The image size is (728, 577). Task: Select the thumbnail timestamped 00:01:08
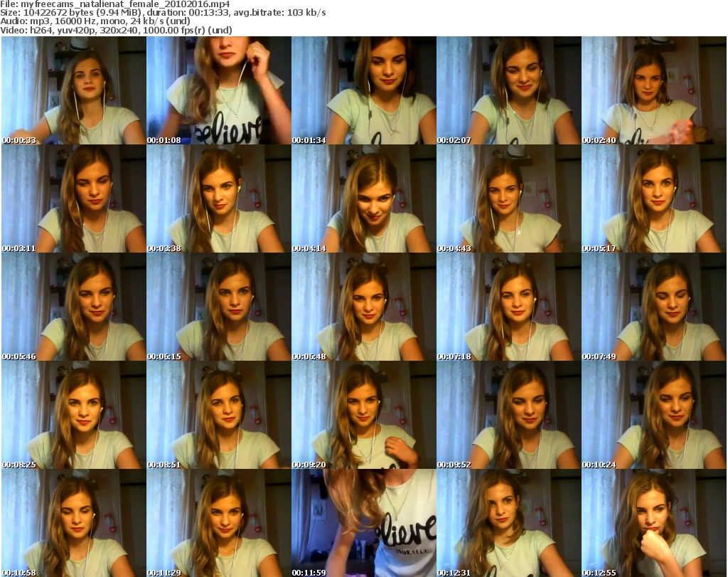[219, 90]
